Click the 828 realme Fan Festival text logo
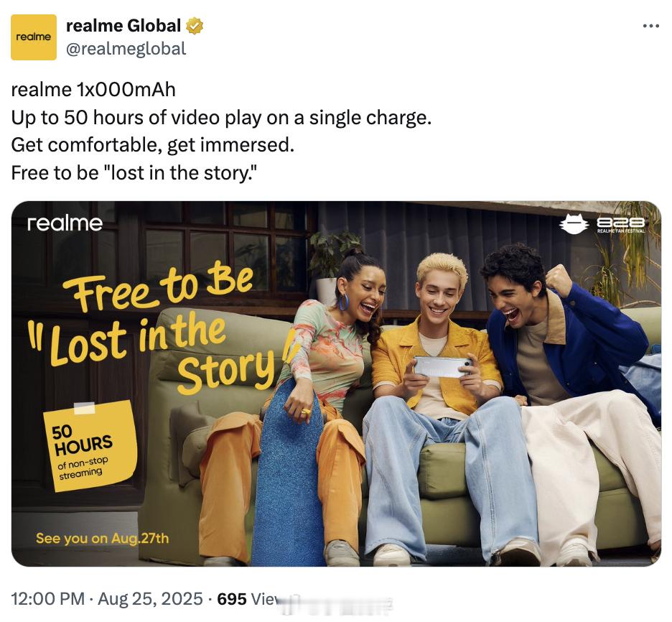The image size is (672, 622). pos(621,225)
